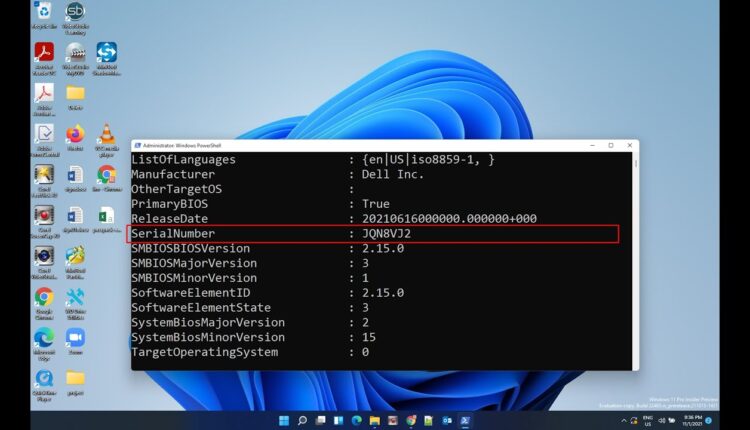This screenshot has height=430, width=750.
Task: Click the SMBIOSMajorVersion property label
Action: 194,263
